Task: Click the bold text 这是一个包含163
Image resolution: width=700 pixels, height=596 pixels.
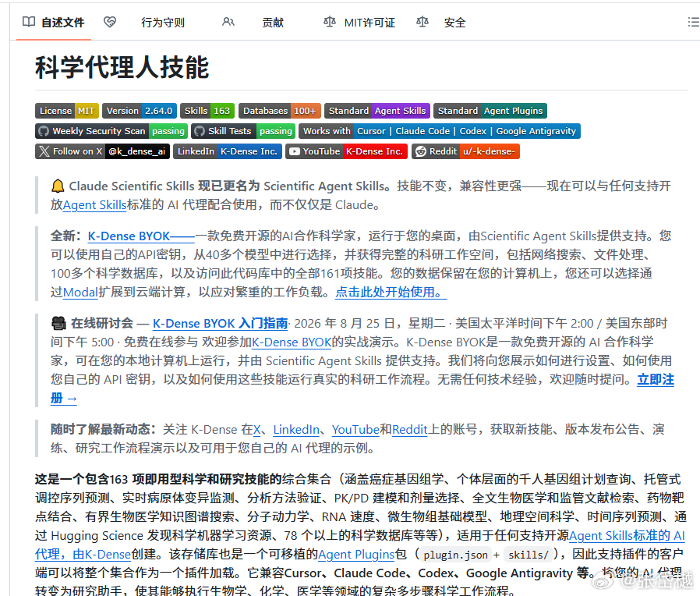Action: click(x=81, y=479)
